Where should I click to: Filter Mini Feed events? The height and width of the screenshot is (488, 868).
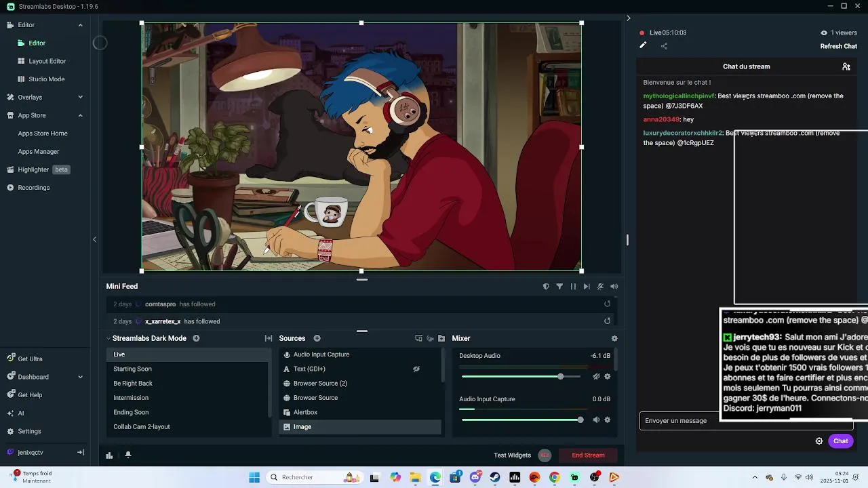click(x=559, y=287)
